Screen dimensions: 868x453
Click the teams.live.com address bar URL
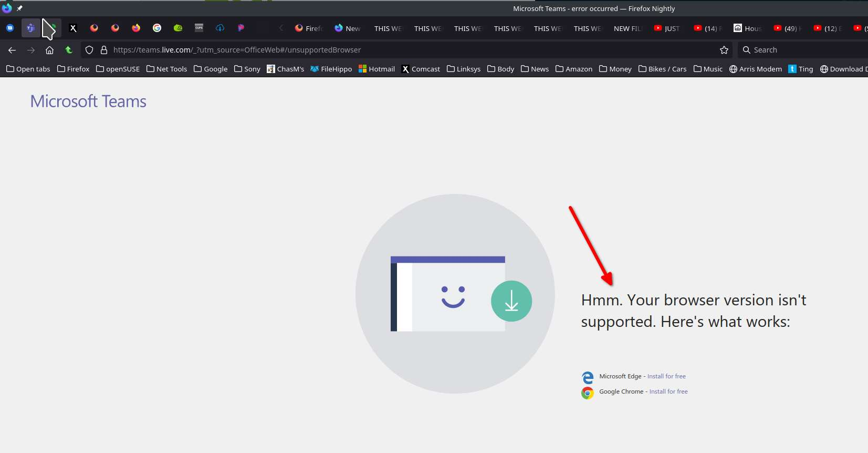point(237,50)
